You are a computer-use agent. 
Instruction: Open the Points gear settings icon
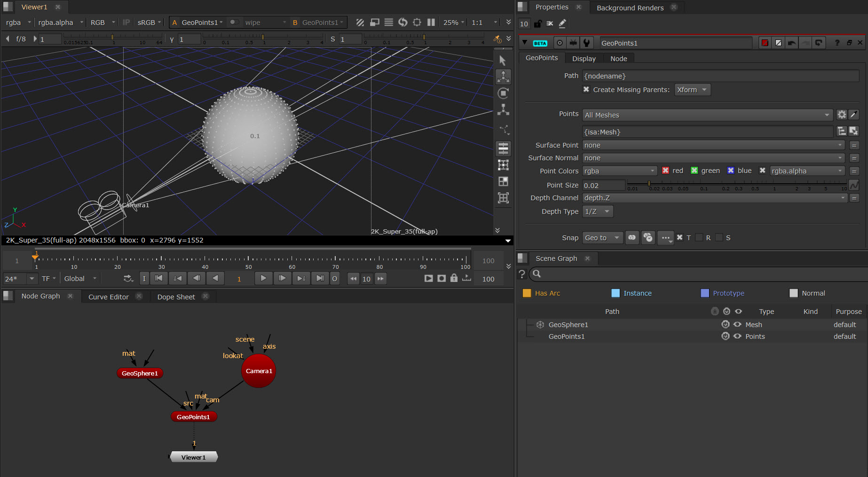(x=841, y=115)
